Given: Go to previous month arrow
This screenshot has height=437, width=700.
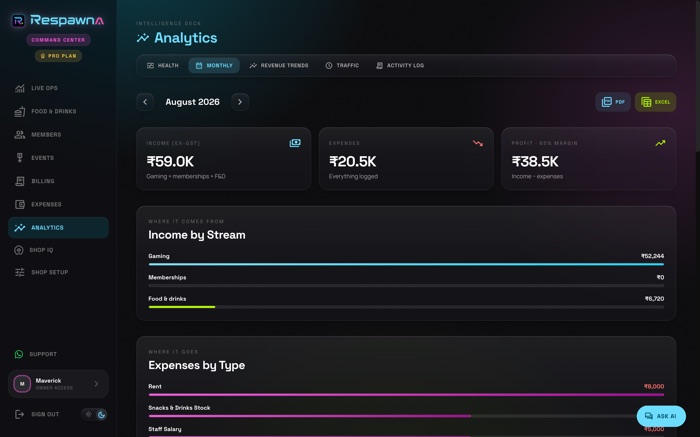Looking at the screenshot, I should pos(145,102).
